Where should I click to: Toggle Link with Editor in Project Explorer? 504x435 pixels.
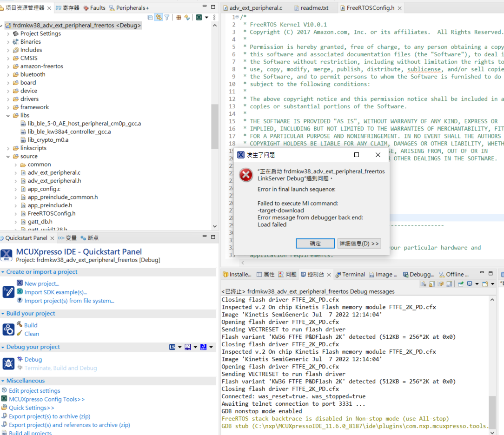(159, 17)
